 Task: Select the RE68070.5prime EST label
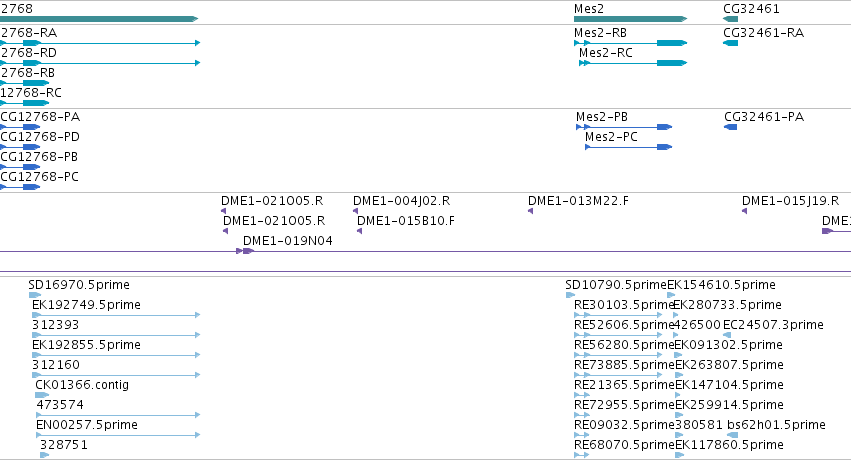(x=624, y=445)
